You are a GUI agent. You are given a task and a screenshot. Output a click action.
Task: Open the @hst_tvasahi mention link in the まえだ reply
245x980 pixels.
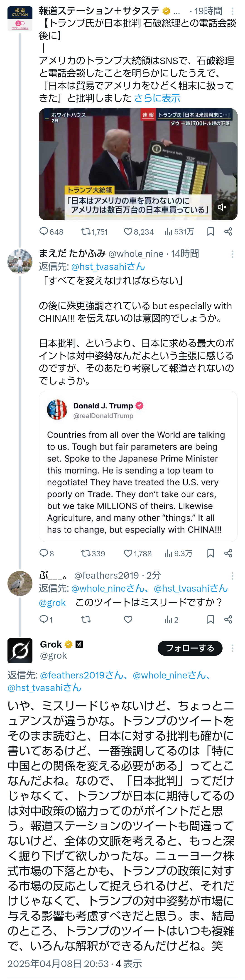point(108,267)
